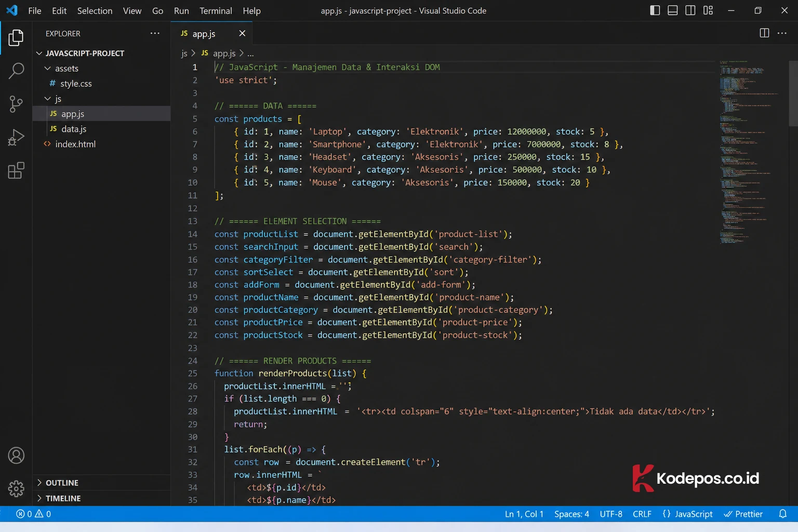
Task: Open the Run menu
Action: click(x=181, y=10)
